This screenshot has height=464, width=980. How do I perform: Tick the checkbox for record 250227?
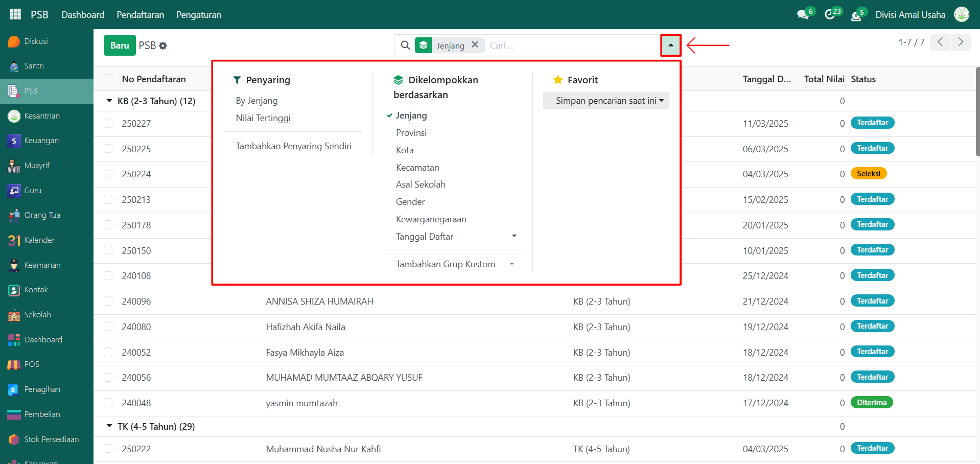[108, 123]
